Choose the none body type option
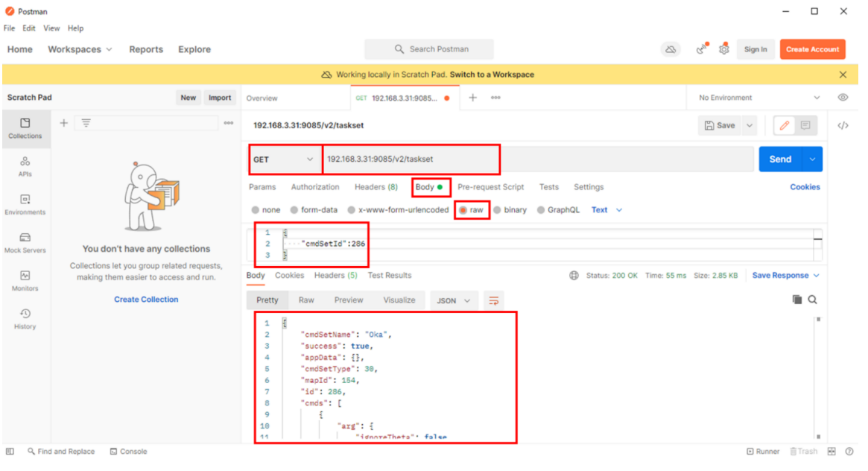This screenshot has height=471, width=868. [256, 210]
